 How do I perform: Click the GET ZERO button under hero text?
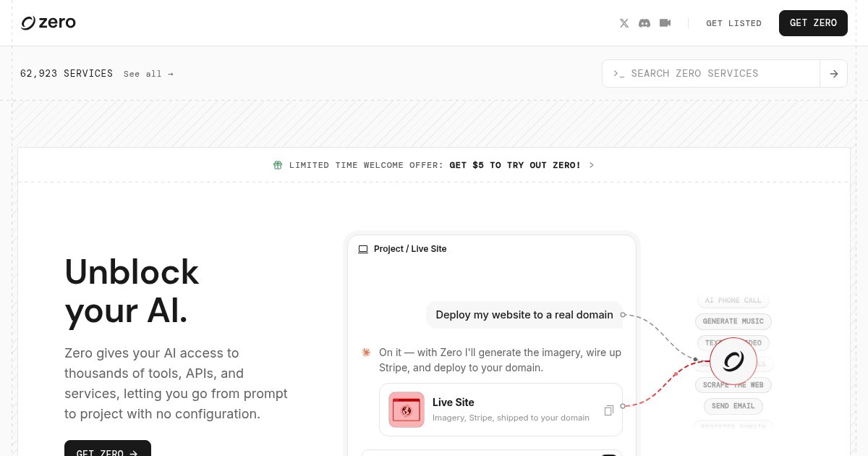[x=108, y=449]
